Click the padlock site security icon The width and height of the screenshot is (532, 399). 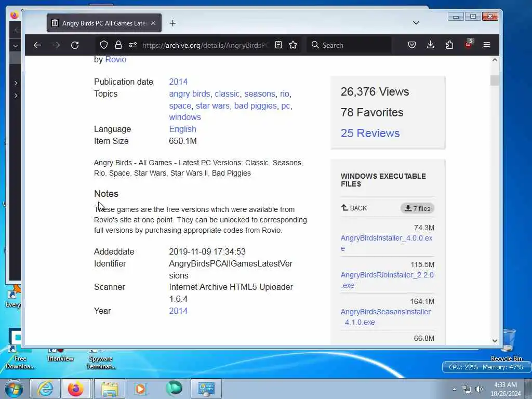[118, 45]
